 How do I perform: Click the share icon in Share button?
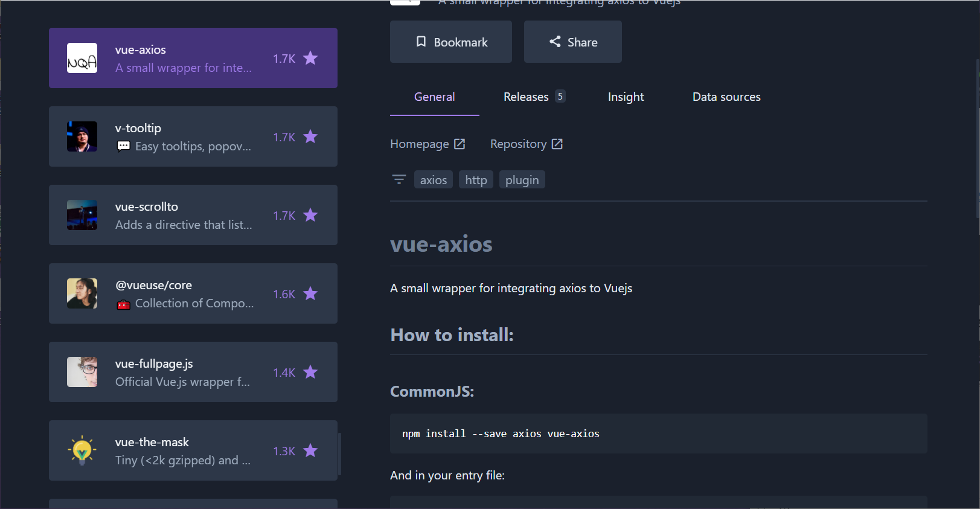coord(555,42)
